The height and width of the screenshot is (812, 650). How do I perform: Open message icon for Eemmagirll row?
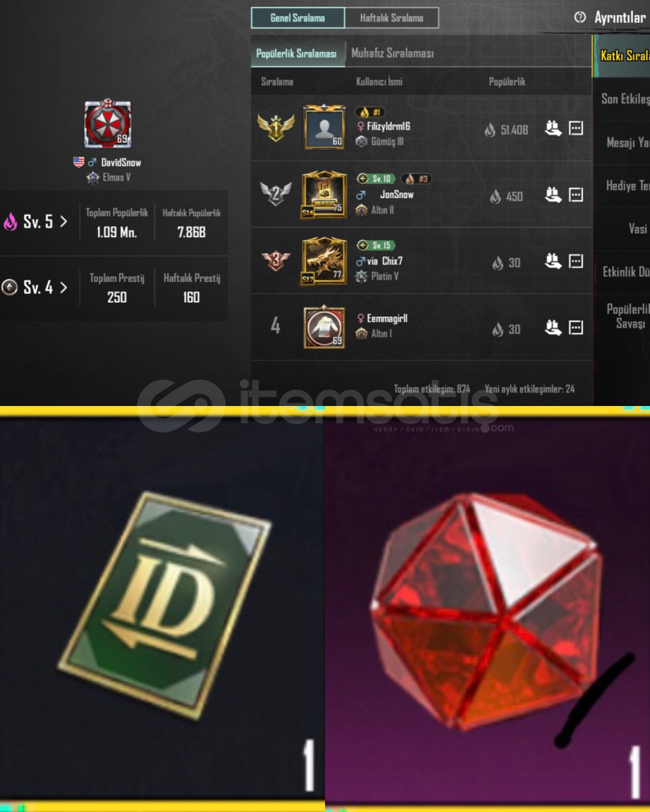pos(576,327)
